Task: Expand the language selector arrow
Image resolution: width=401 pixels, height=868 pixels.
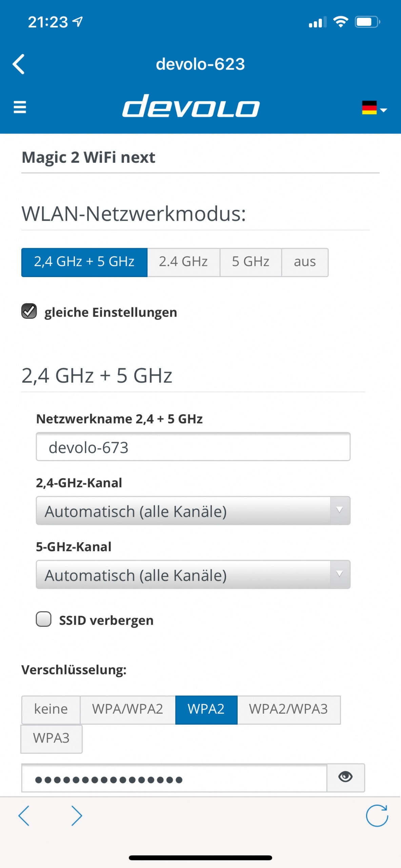Action: tap(384, 110)
